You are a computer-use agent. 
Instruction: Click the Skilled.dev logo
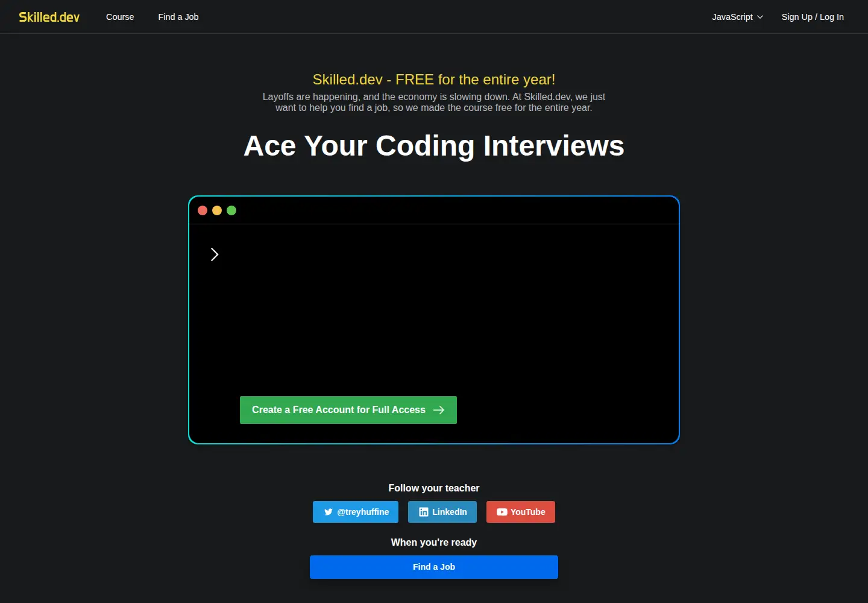[49, 17]
